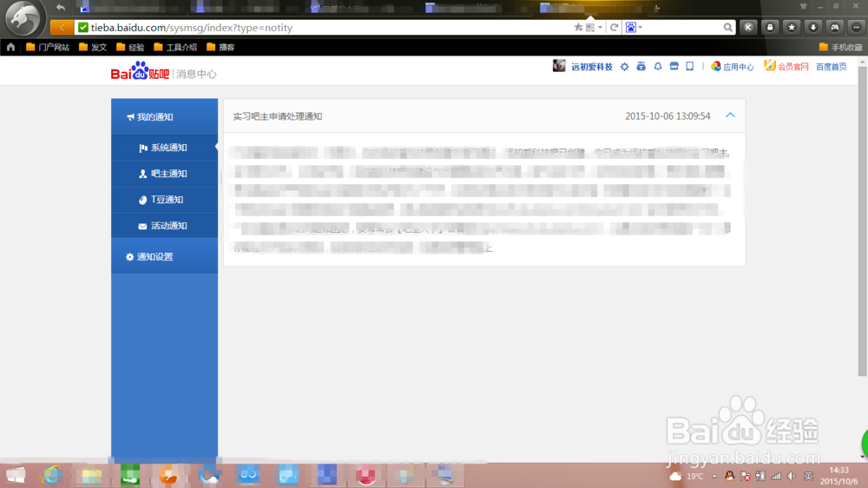Select 吧主通知 in sidebar
The width and height of the screenshot is (868, 488).
pos(164,174)
